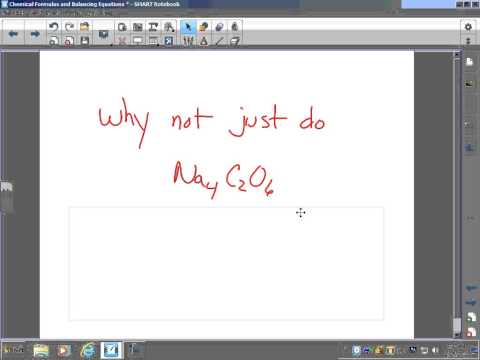
Task: Go to the previous page arrow
Action: [13, 34]
